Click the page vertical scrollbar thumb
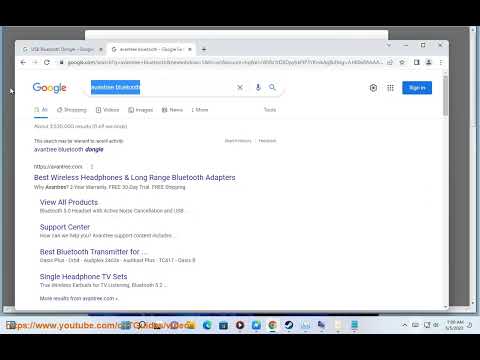Image resolution: width=480 pixels, height=360 pixels. click(x=445, y=96)
